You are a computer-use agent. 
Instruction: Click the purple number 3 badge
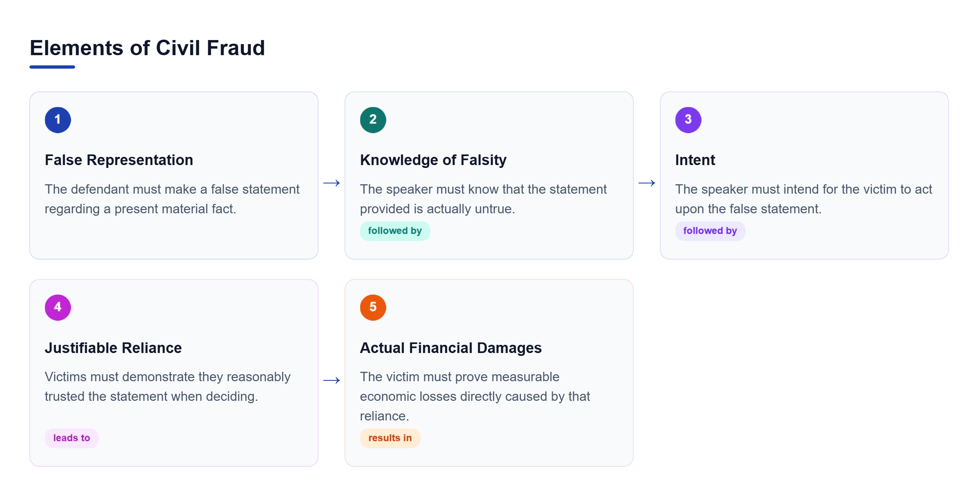[688, 120]
